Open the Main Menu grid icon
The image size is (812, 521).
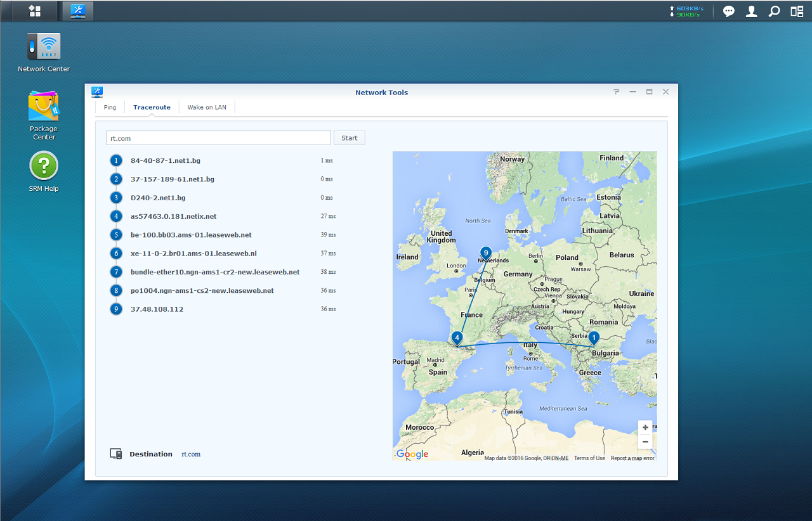click(35, 11)
